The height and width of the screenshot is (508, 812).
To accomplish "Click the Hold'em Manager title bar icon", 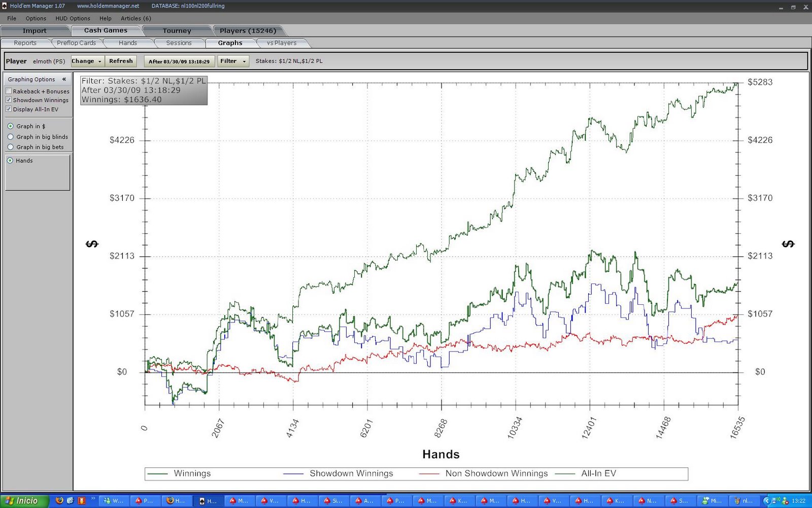I will [x=4, y=6].
